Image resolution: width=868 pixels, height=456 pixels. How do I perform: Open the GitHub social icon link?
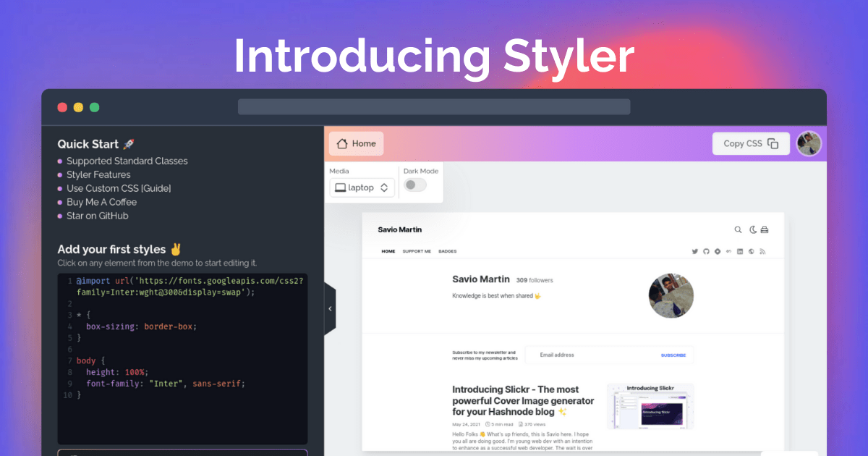pyautogui.click(x=706, y=252)
